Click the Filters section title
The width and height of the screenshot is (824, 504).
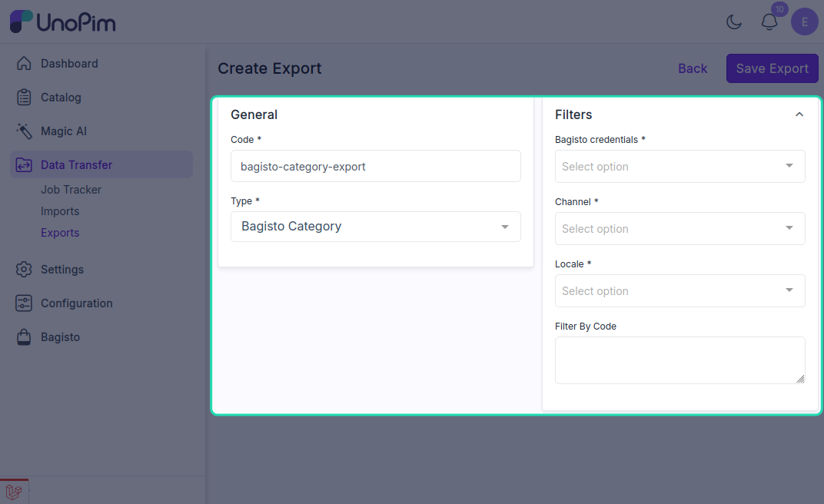(x=573, y=114)
